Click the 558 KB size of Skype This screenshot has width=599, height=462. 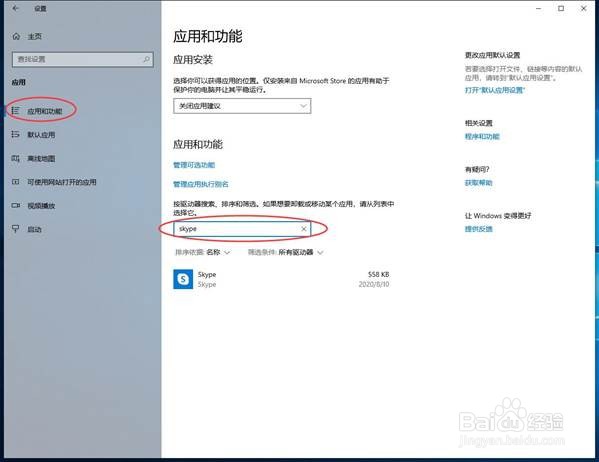(378, 274)
